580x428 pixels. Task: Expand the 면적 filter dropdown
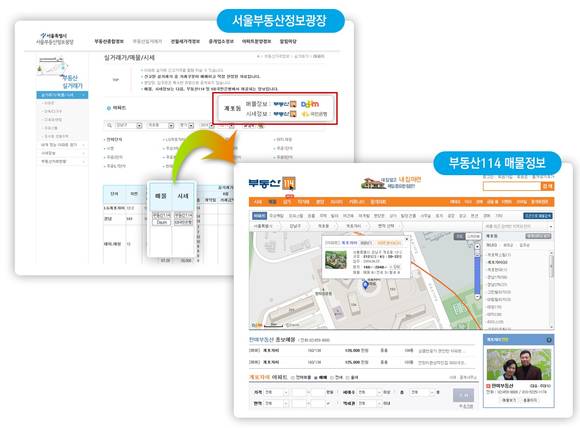click(x=276, y=403)
